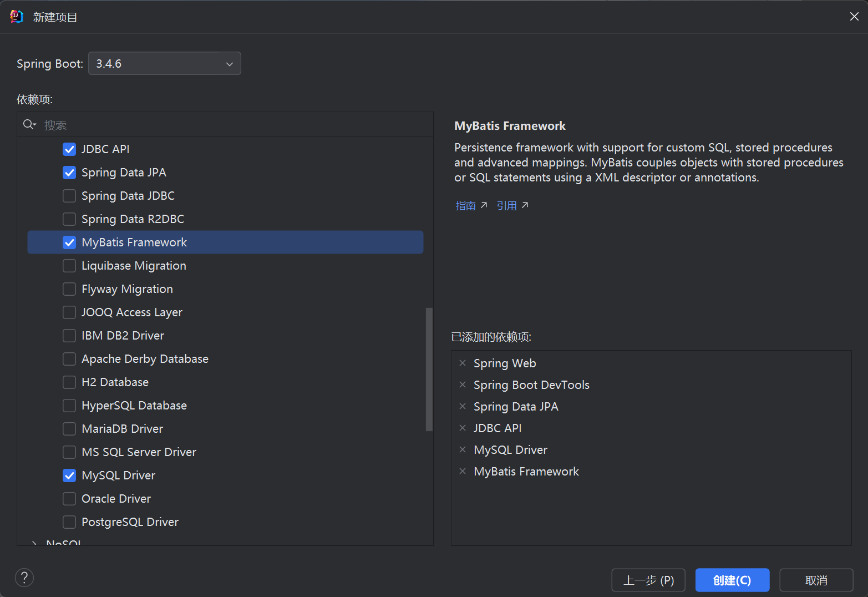Open the help question mark button
The image size is (868, 597).
pos(24,578)
